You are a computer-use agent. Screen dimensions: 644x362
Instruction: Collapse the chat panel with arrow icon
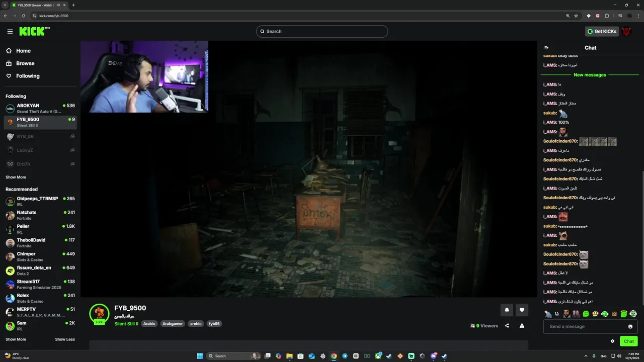[x=546, y=48]
